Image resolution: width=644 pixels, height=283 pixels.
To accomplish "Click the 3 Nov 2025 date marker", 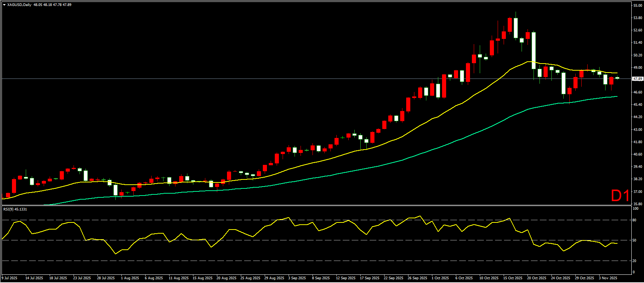I will pos(608,278).
